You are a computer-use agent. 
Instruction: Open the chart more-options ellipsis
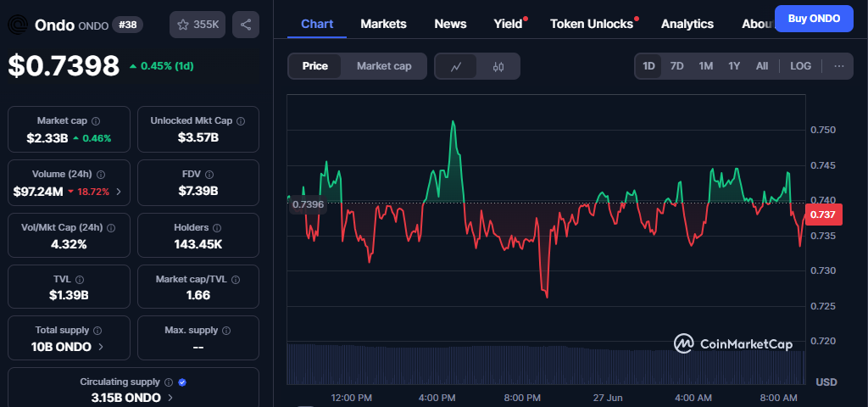(x=839, y=66)
